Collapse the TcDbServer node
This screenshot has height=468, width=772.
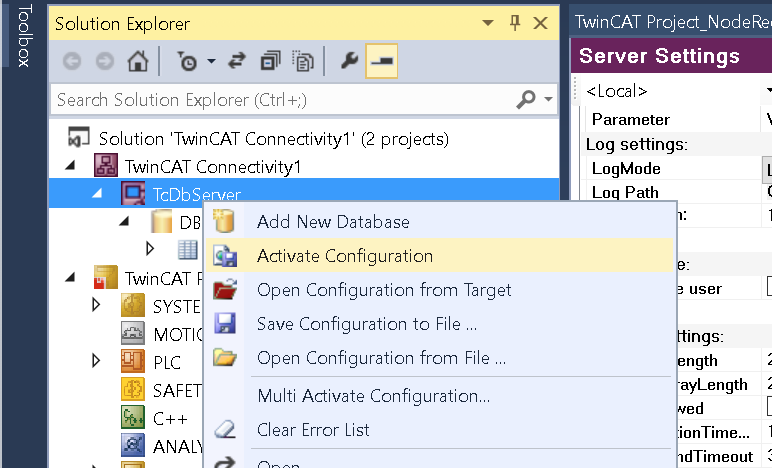97,193
